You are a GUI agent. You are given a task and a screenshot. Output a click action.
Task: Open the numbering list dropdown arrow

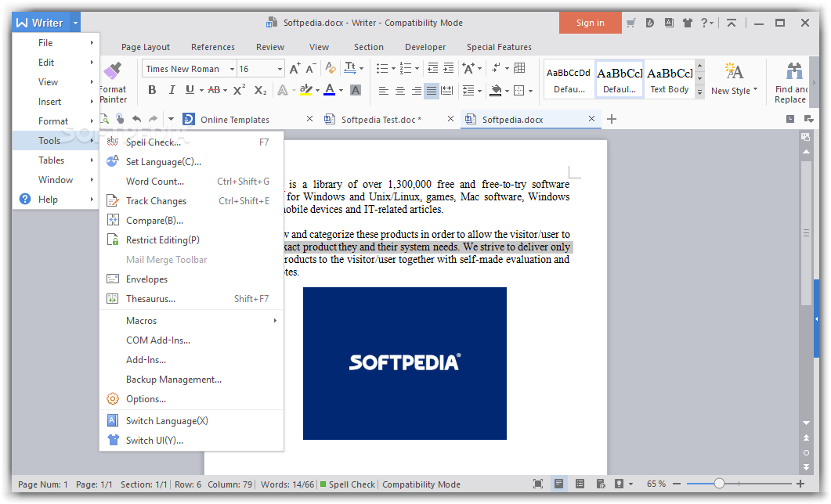417,68
